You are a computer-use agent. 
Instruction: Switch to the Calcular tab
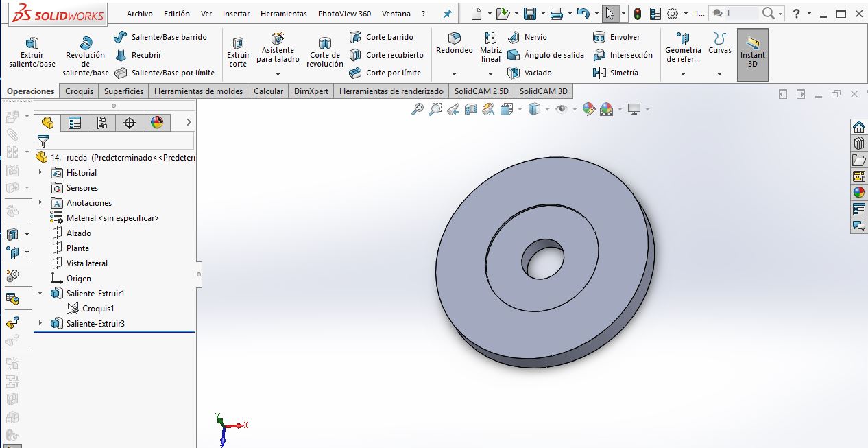click(268, 91)
